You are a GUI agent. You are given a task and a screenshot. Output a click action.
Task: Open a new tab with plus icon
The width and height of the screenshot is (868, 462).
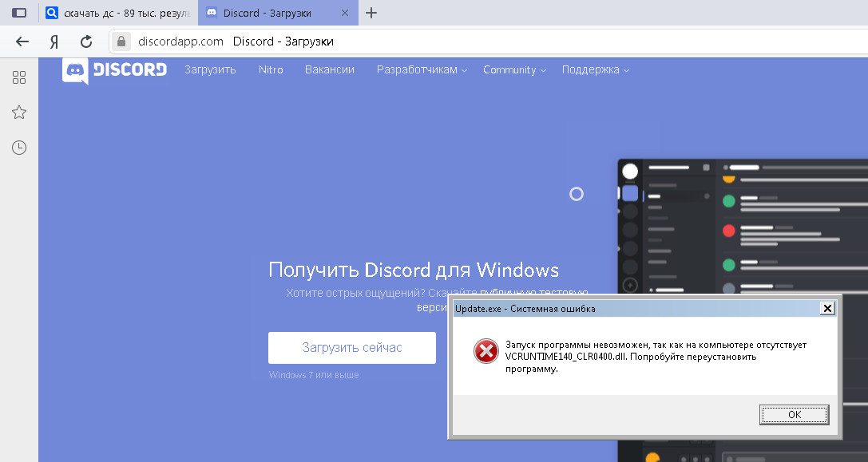click(x=371, y=13)
